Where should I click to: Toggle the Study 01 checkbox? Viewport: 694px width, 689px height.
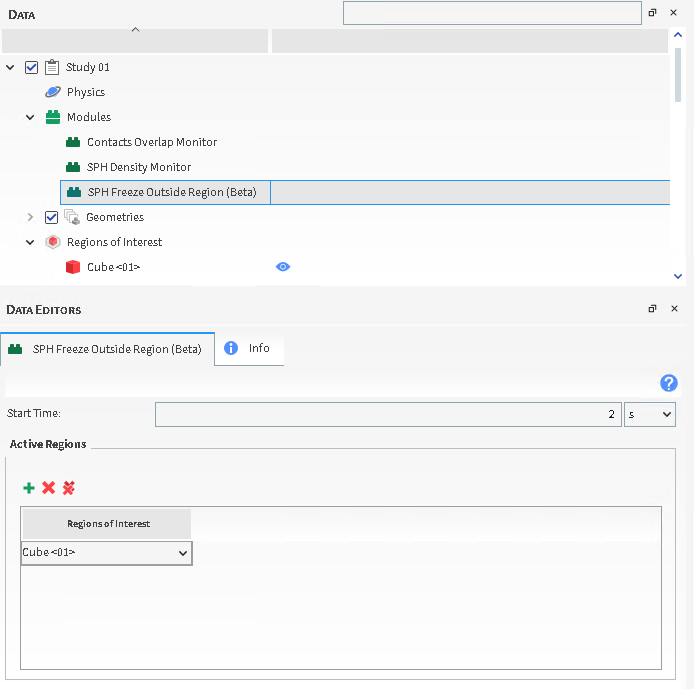pyautogui.click(x=32, y=67)
